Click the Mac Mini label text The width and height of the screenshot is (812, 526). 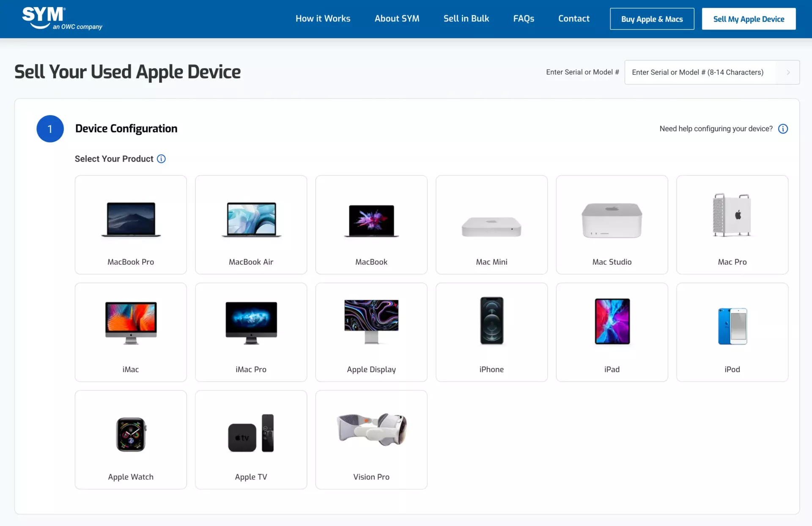(x=491, y=262)
